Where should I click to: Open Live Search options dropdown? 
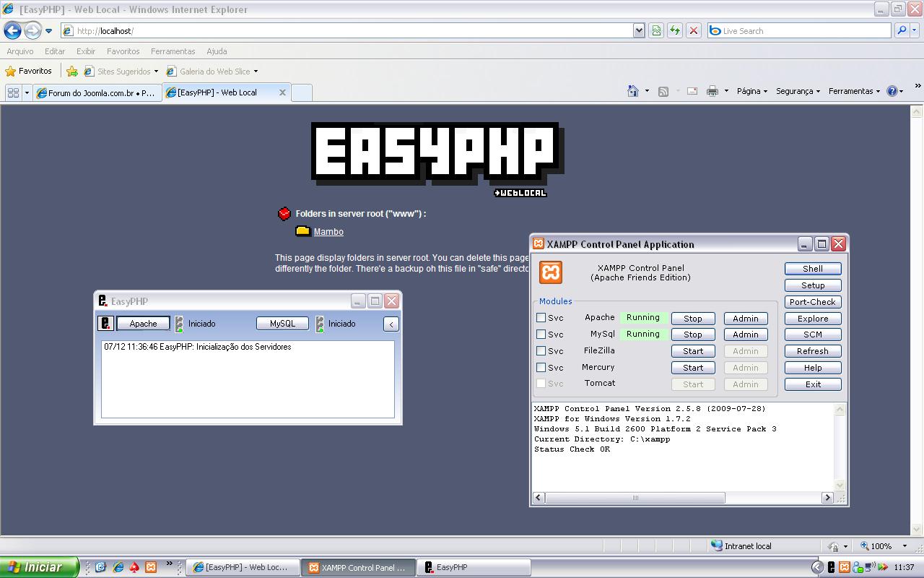(915, 31)
